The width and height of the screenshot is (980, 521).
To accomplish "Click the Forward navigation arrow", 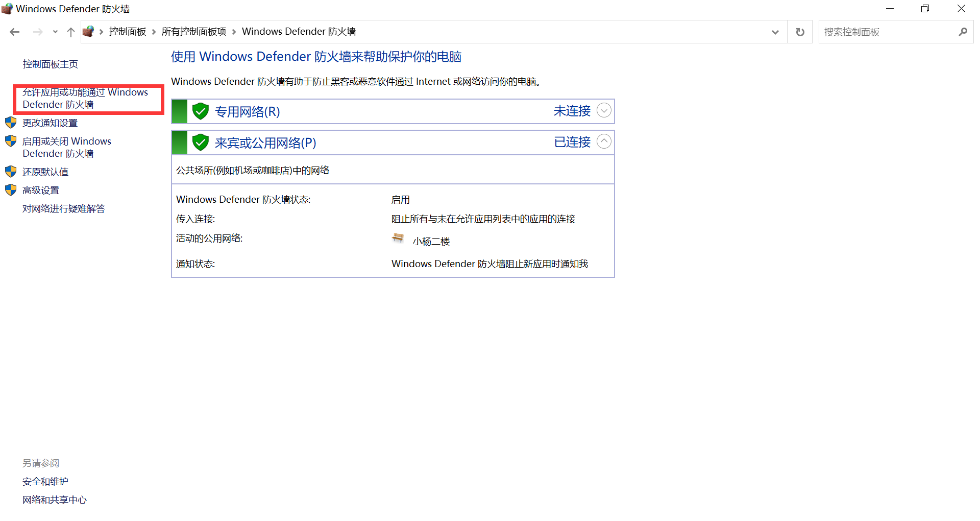I will click(x=38, y=32).
